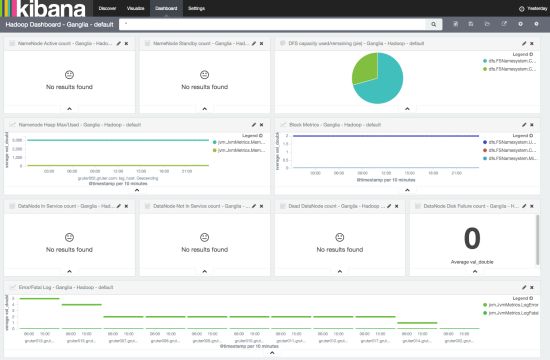550x360 pixels.
Task: Click the Hadoop Dashboard - Ganglia - default title
Action: tap(59, 25)
